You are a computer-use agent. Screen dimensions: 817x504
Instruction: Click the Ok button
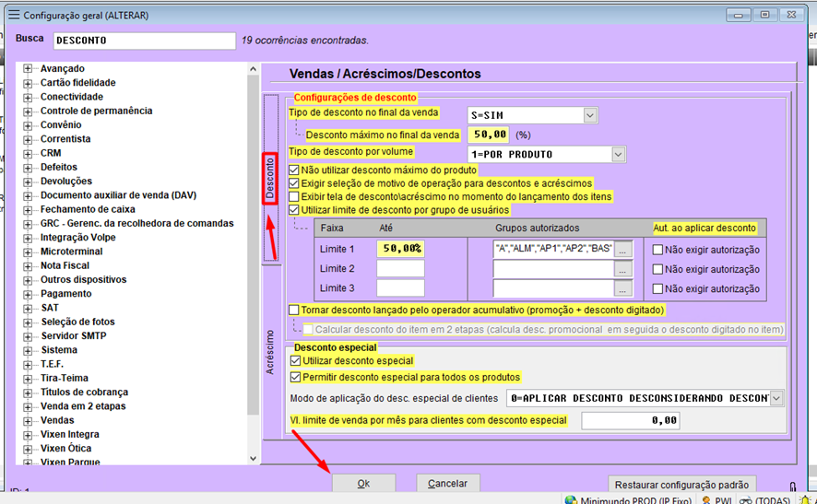pos(363,484)
